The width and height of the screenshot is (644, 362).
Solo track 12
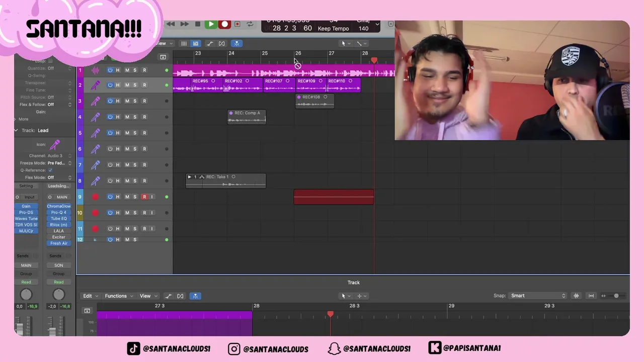135,239
